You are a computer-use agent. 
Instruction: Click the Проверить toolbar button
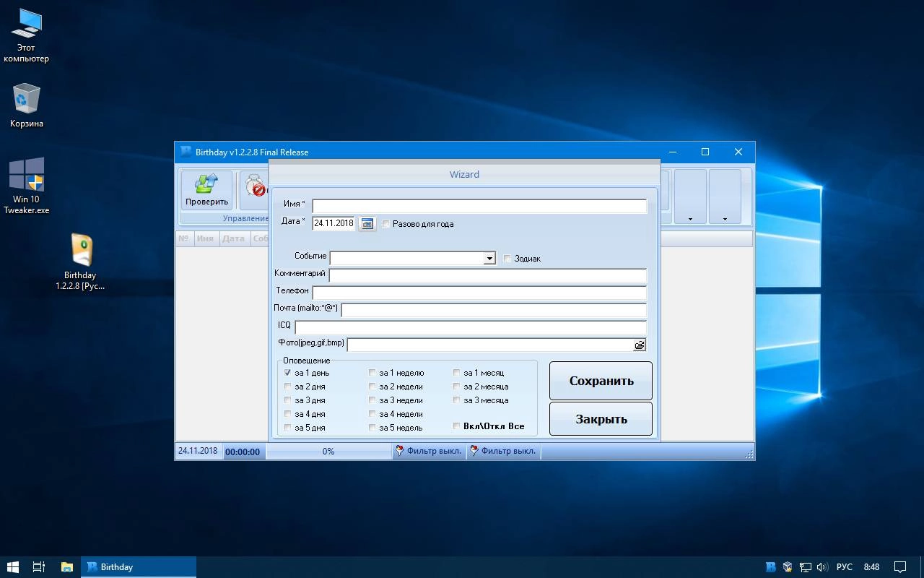[x=206, y=190]
